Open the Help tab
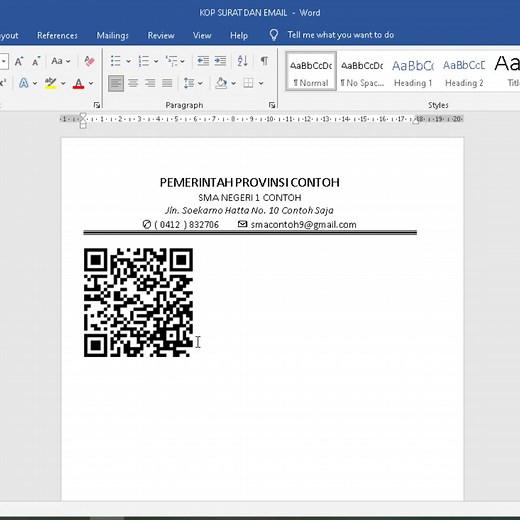Screen dimensions: 520x520 (x=239, y=35)
